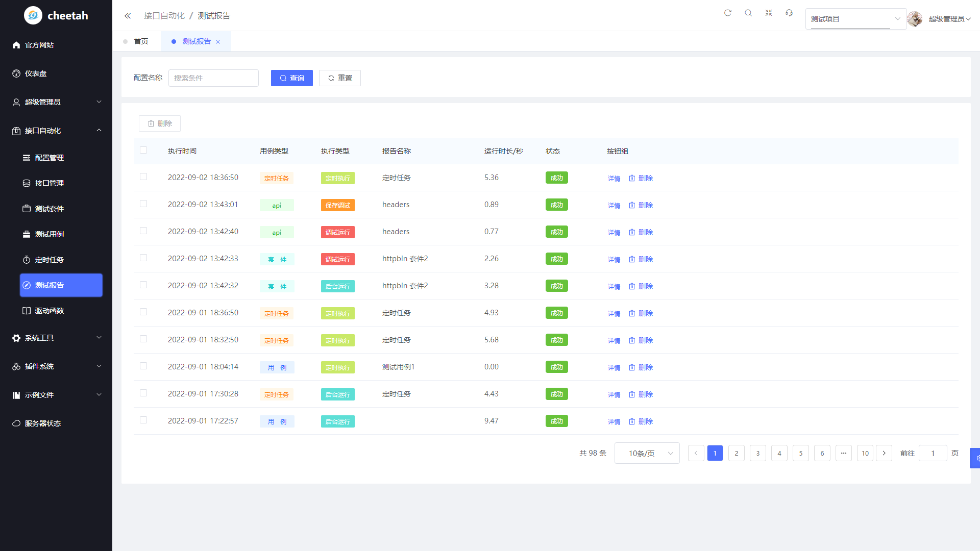Click 详情 link for httpbin 套件2 2.26 row
Screen dimensions: 980x551
click(614, 259)
